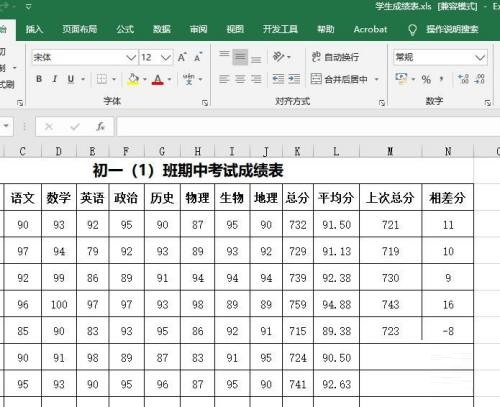Open borders dropdown arrow

114,79
